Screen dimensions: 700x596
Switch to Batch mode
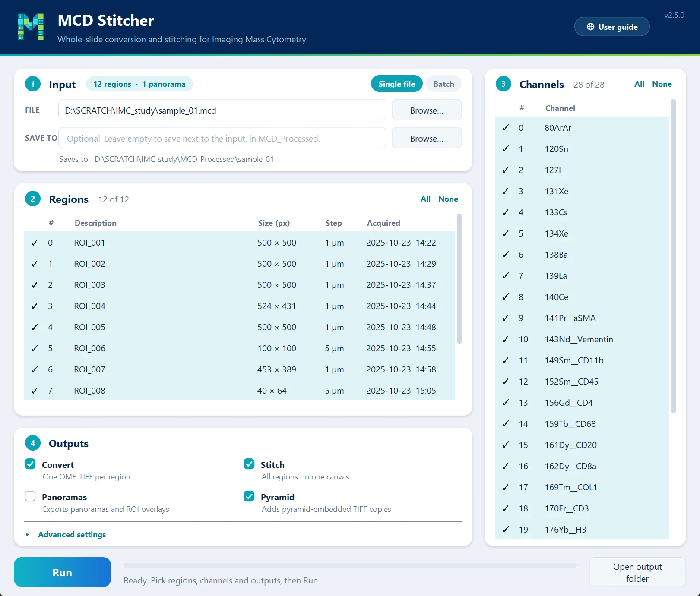click(443, 84)
